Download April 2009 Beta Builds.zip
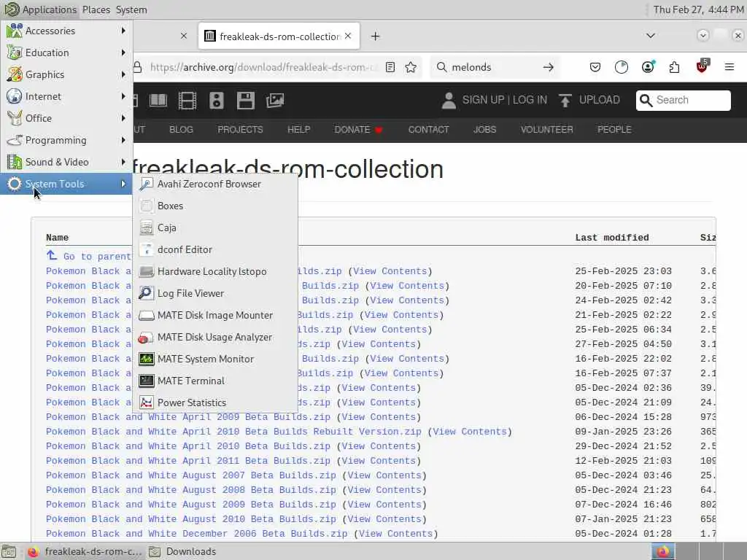 188,417
